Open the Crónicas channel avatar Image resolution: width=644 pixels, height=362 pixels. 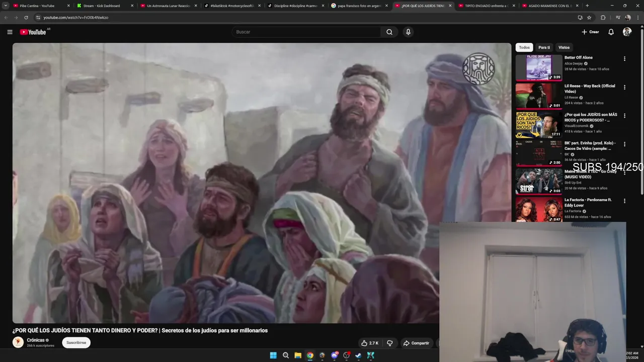click(18, 342)
